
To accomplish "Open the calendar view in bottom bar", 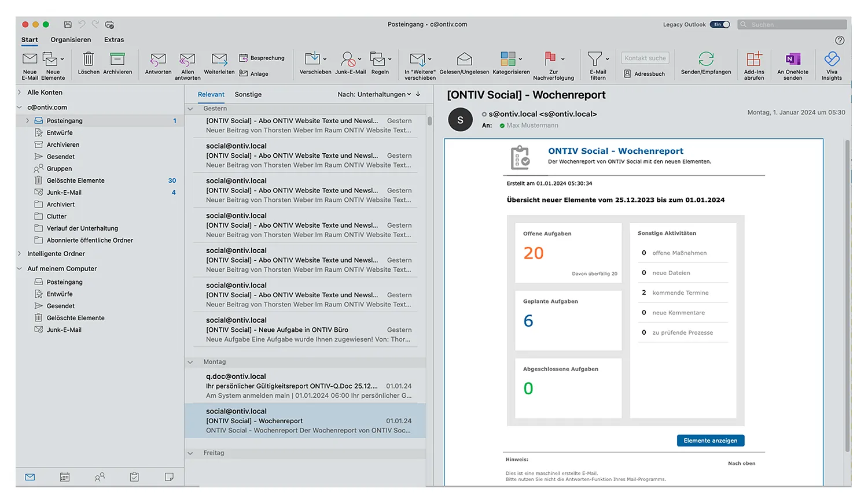I will click(x=65, y=477).
